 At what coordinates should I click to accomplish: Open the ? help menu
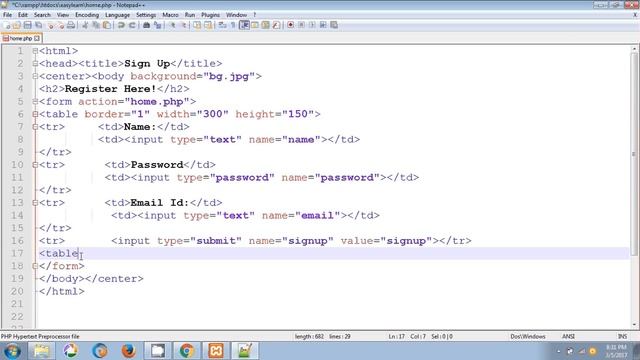tap(254, 15)
